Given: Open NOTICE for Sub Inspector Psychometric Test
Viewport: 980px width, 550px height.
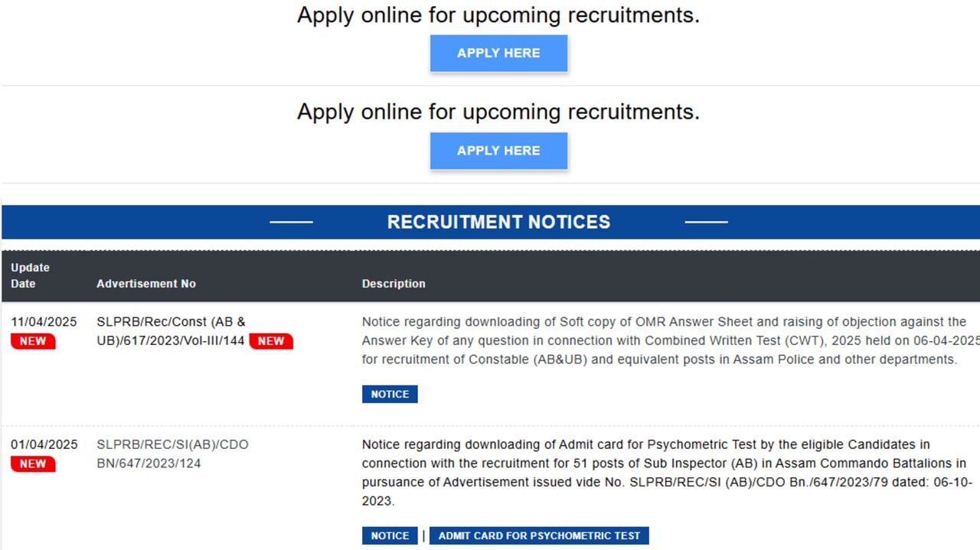Looking at the screenshot, I should pos(390,535).
